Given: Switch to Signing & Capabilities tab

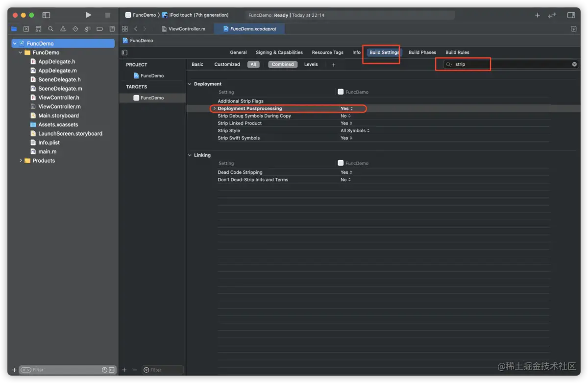Looking at the screenshot, I should click(279, 52).
